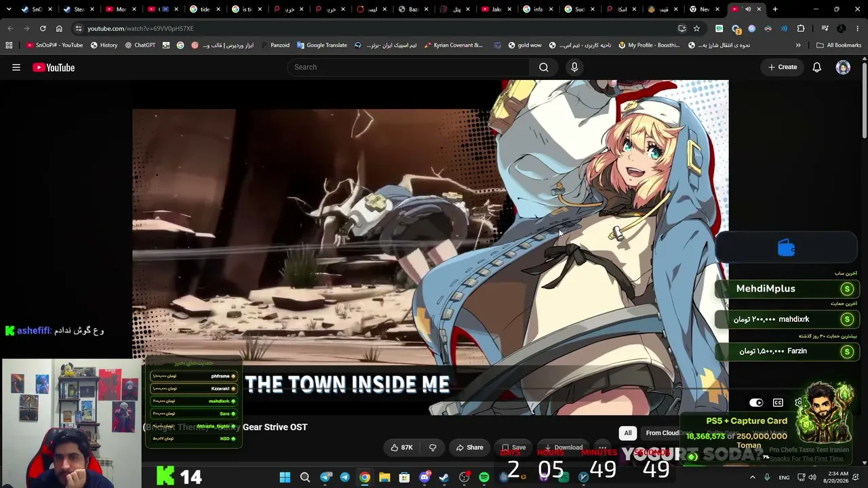
Task: Expand hidden bookmarks with double chevron
Action: (798, 45)
